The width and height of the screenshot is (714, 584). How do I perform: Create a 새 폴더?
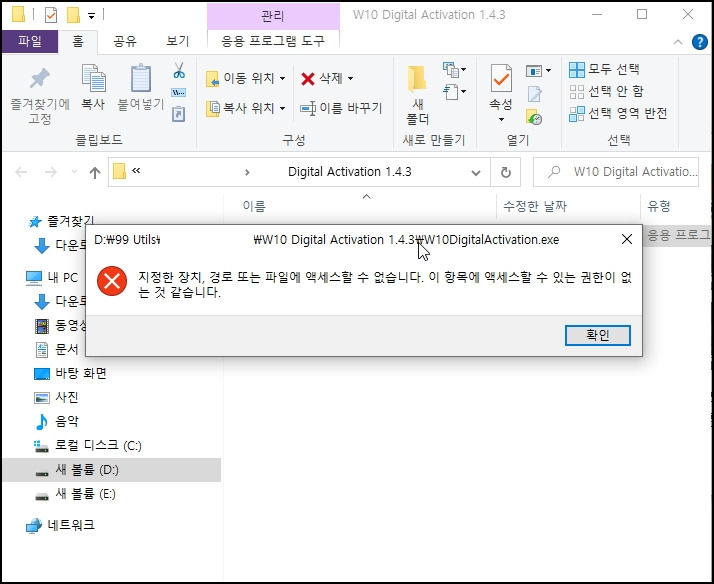[418, 96]
